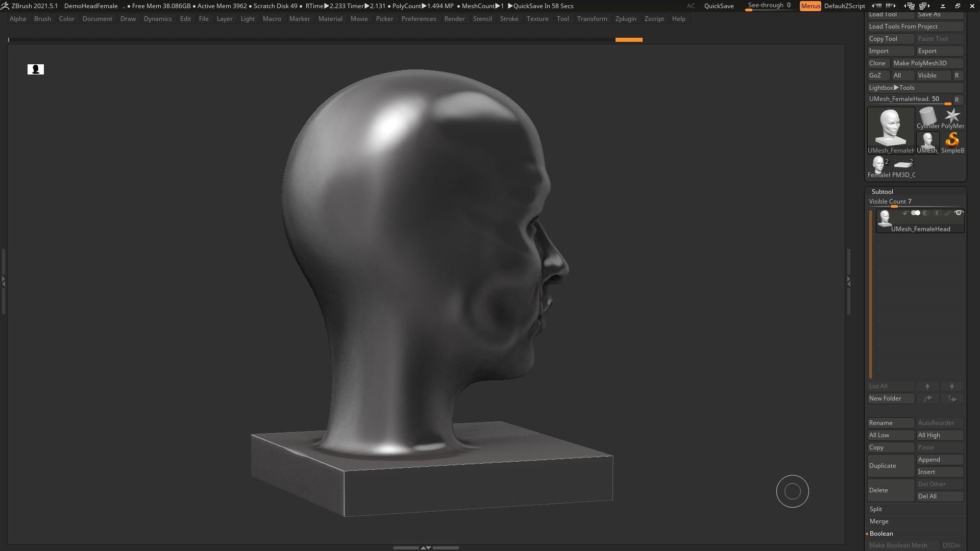Image resolution: width=980 pixels, height=551 pixels.
Task: Adjust the See-through slider
Action: (x=770, y=6)
